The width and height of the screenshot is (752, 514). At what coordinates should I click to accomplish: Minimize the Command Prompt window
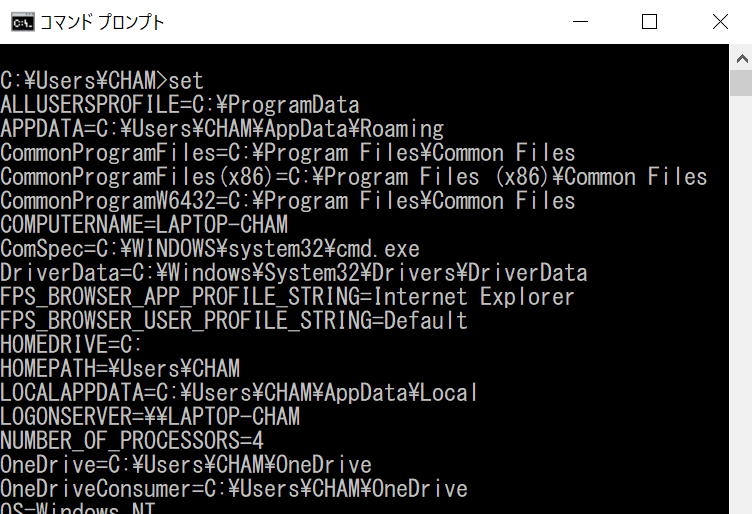tap(580, 21)
